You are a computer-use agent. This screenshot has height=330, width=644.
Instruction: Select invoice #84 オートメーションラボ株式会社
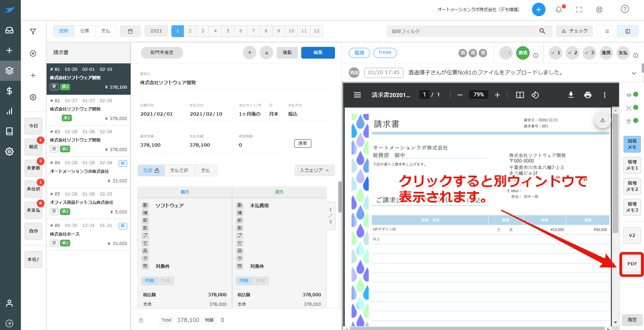88,172
